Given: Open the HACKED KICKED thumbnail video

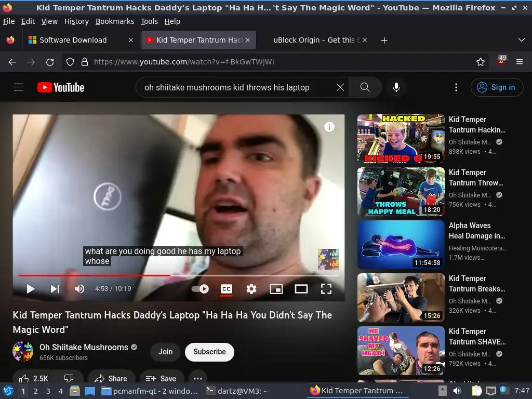Looking at the screenshot, I should point(401,138).
